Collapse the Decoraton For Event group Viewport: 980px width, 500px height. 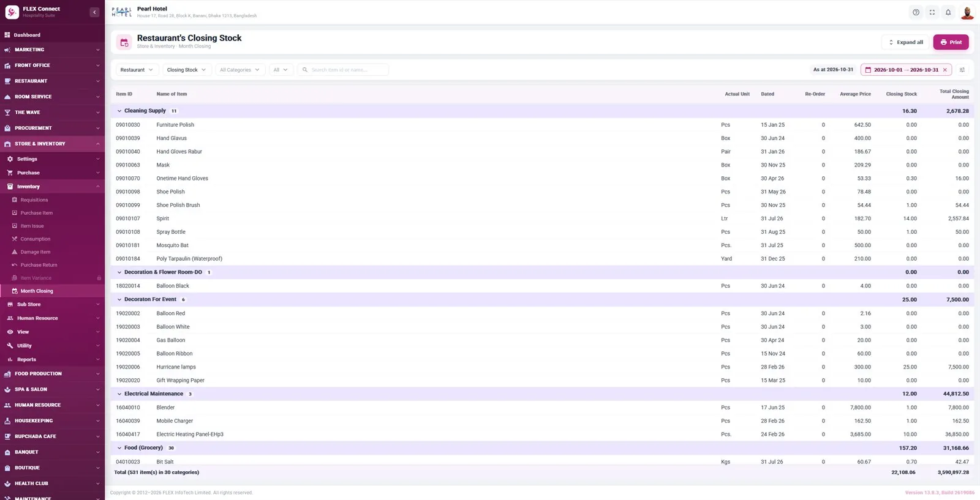119,299
